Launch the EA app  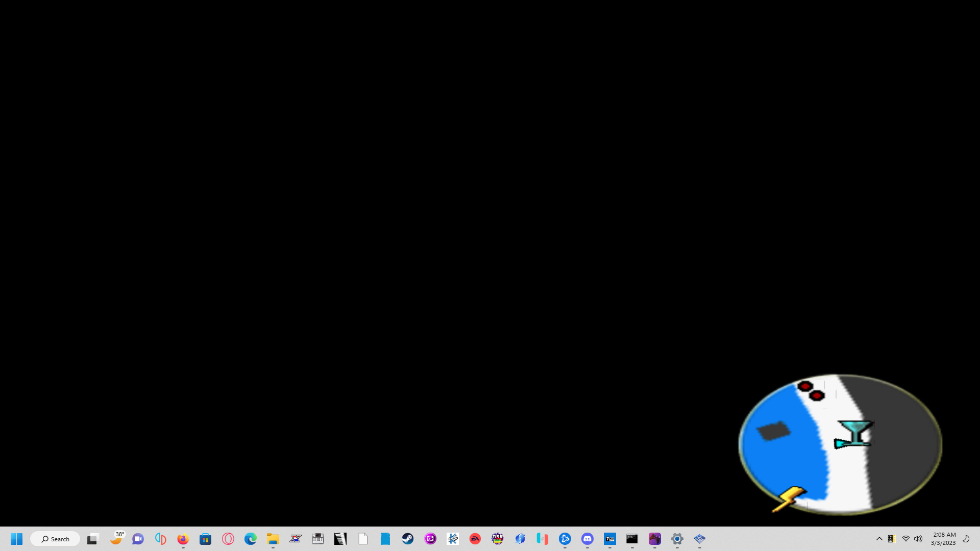click(475, 538)
